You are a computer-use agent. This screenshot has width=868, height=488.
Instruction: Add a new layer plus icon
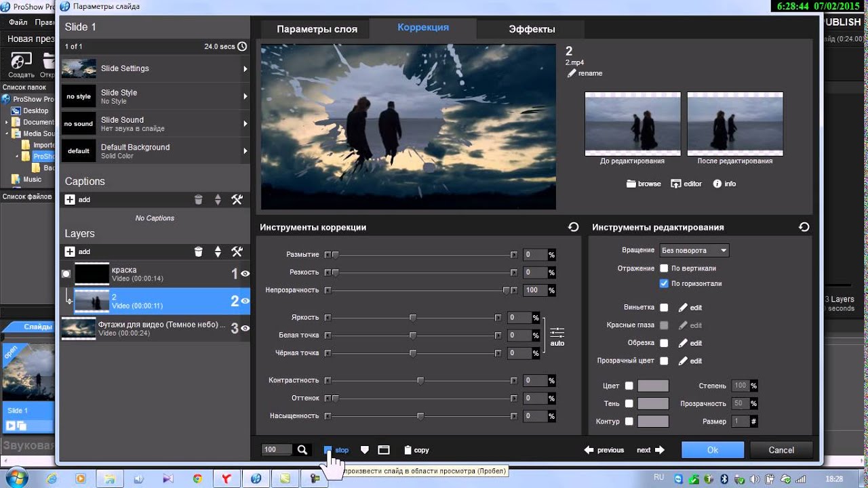(x=70, y=251)
